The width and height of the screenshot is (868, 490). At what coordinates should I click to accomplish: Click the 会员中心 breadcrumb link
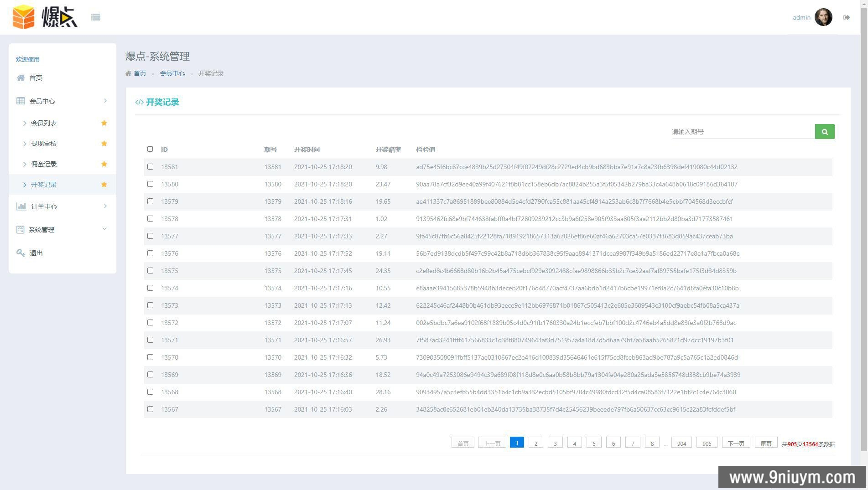click(x=172, y=73)
